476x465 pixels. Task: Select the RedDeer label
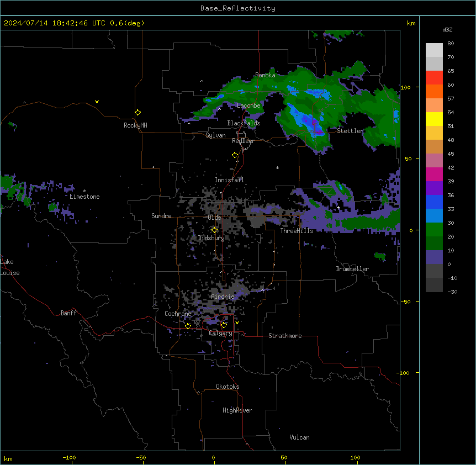pos(243,141)
